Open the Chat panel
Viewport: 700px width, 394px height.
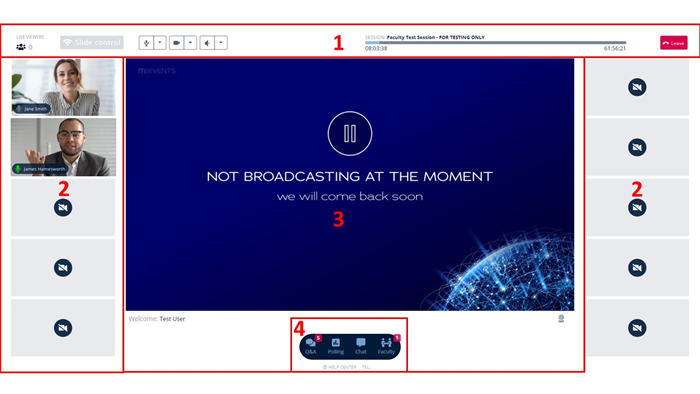point(361,346)
